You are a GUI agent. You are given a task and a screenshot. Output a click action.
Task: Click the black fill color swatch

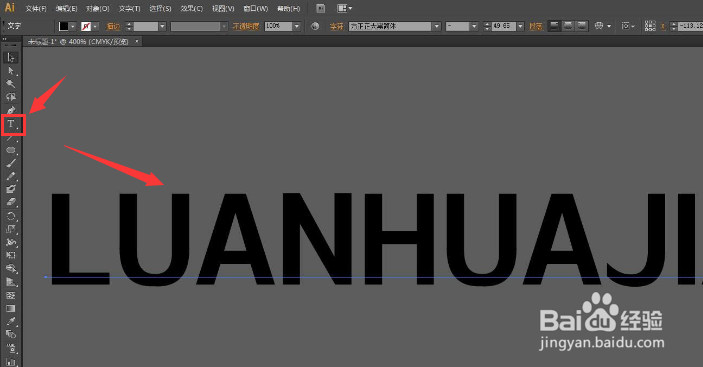[x=64, y=26]
